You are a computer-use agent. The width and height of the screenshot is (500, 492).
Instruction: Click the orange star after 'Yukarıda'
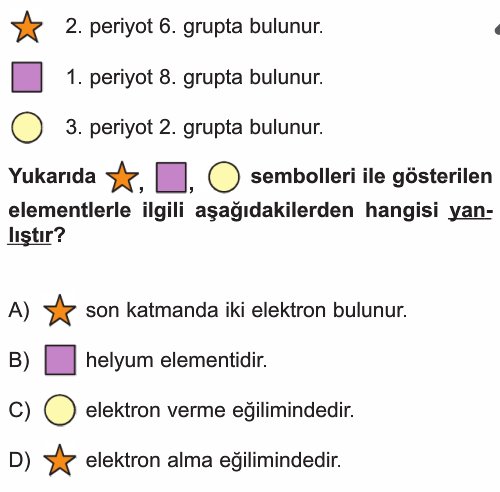coord(122,177)
